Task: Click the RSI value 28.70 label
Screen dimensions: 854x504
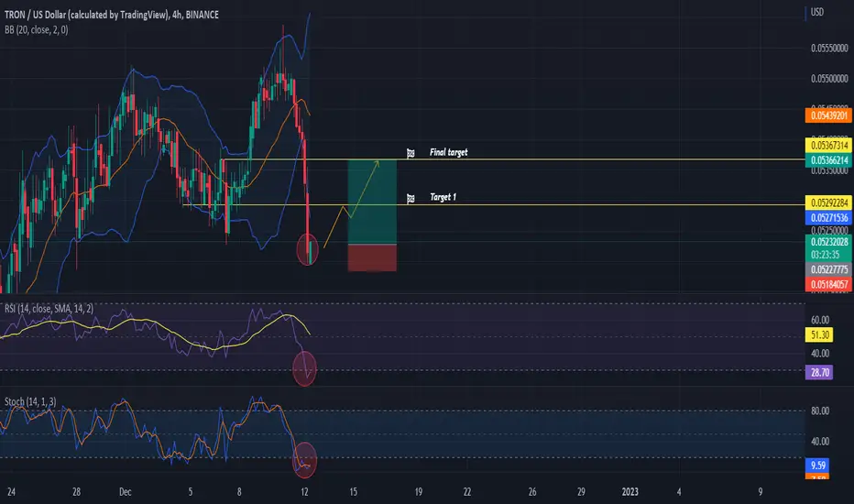Action: [819, 372]
